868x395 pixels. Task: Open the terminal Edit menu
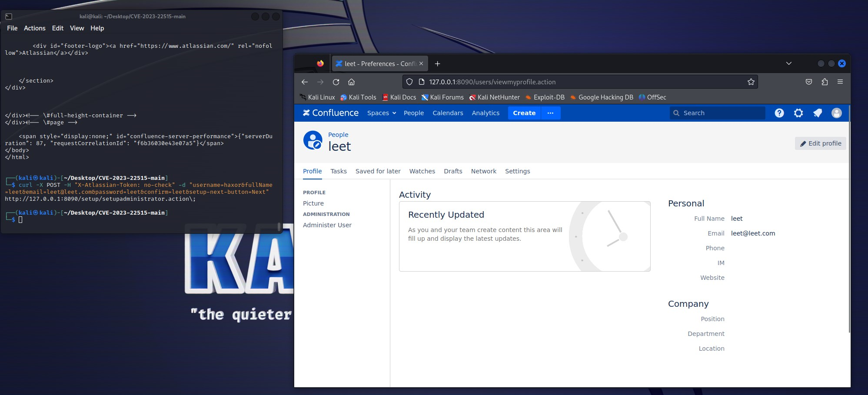[58, 28]
